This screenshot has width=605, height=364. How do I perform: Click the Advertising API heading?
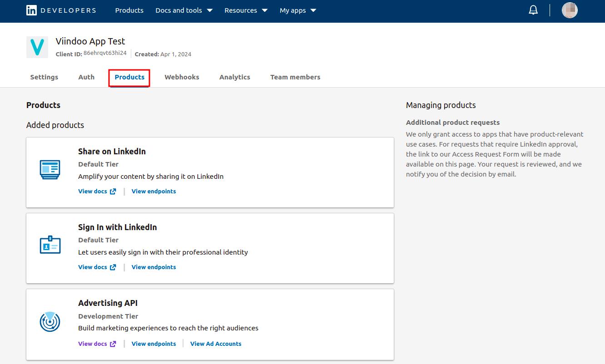click(108, 303)
